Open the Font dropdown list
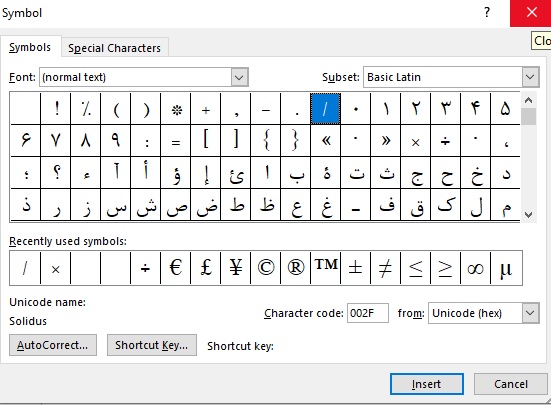The image size is (551, 405). click(239, 77)
